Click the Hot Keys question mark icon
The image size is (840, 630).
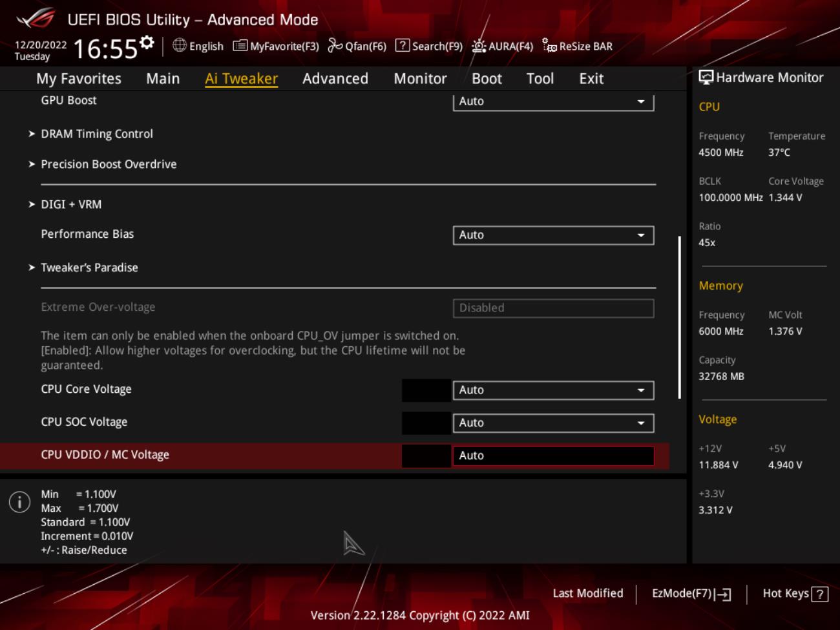(819, 594)
